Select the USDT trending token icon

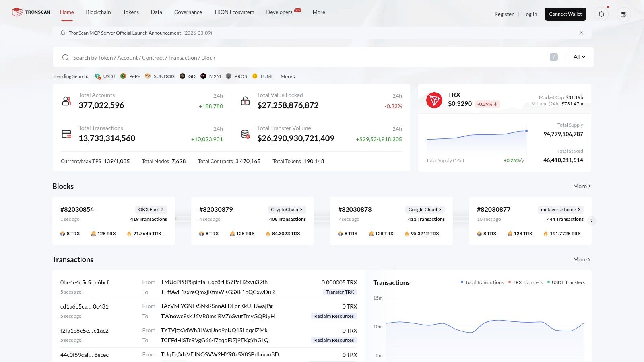97,76
